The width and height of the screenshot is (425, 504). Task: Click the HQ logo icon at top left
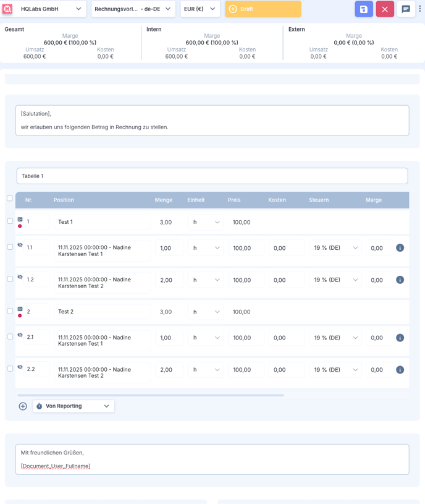(7, 9)
